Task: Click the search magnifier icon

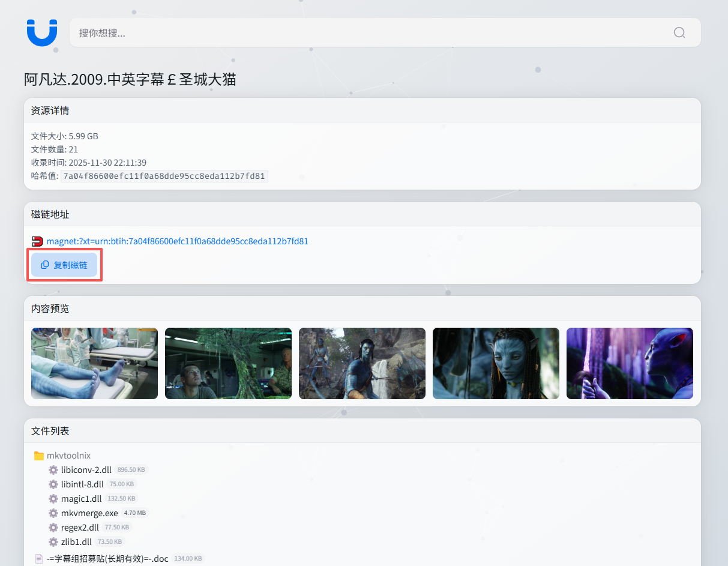Action: 679,32
